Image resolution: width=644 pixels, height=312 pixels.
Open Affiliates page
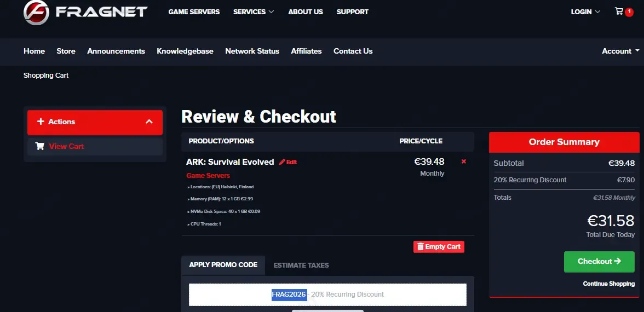click(x=306, y=51)
